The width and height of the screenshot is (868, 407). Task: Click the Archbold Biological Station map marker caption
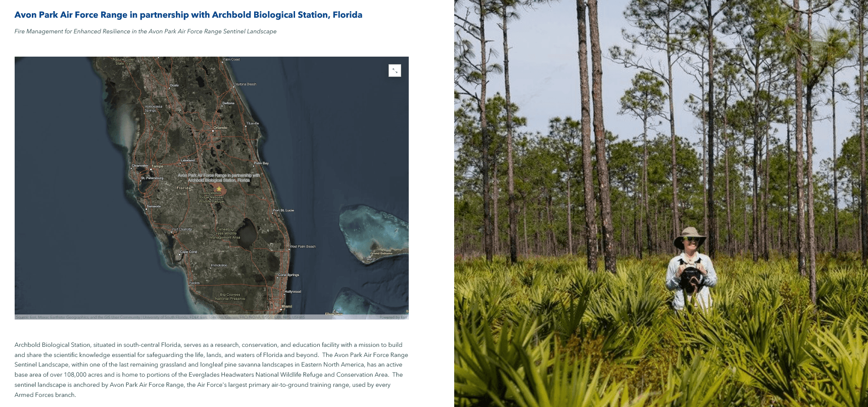click(x=219, y=178)
